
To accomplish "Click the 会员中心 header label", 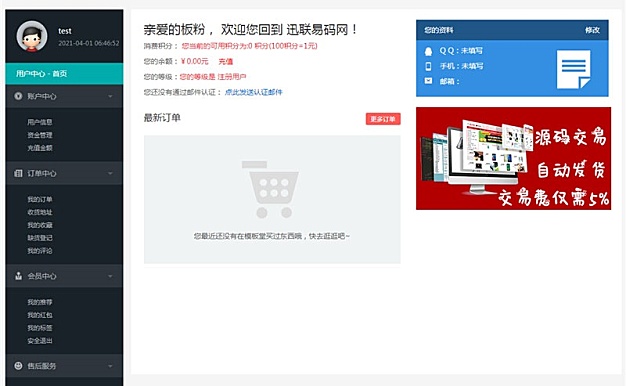I will coord(42,276).
